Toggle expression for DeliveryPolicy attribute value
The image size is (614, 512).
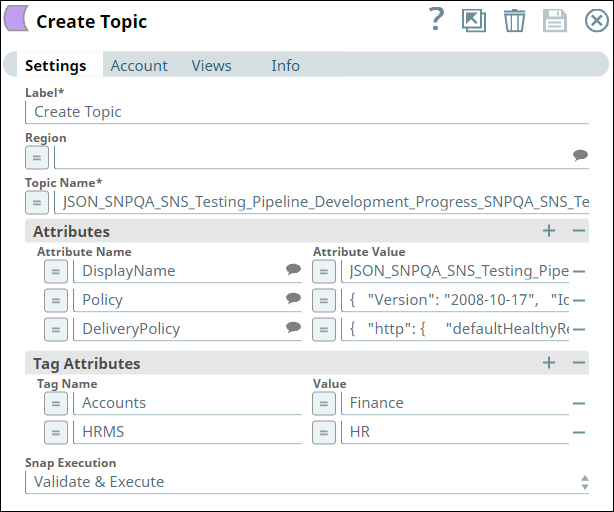coord(324,330)
